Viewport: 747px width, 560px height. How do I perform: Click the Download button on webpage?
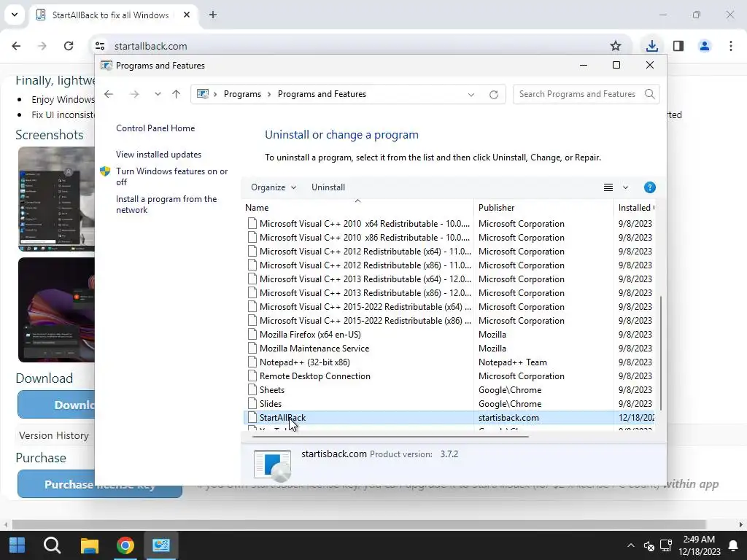coord(57,405)
